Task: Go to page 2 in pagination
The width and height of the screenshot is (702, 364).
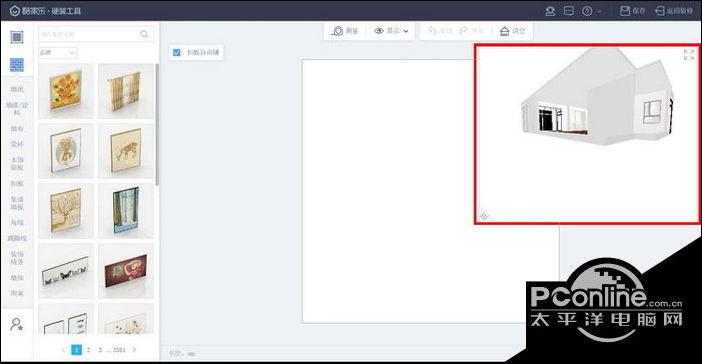Action: tap(89, 350)
